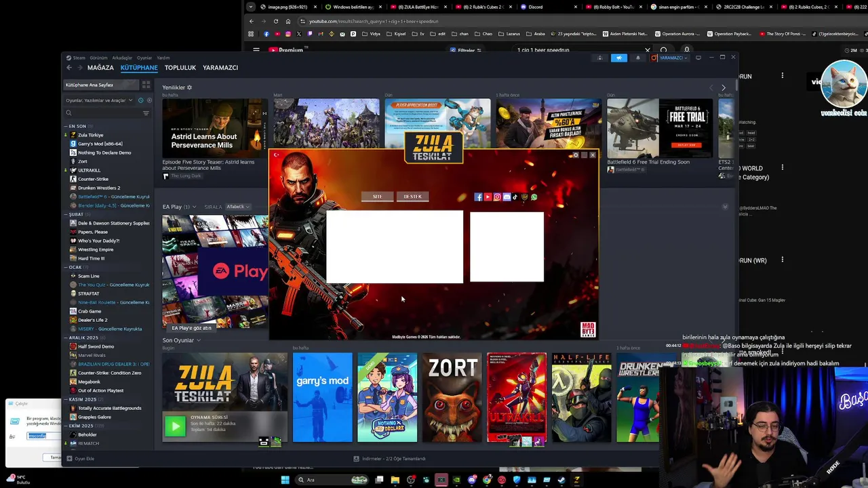Open TOPLULUK tab in Steam
The width and height of the screenshot is (868, 488).
pyautogui.click(x=180, y=68)
